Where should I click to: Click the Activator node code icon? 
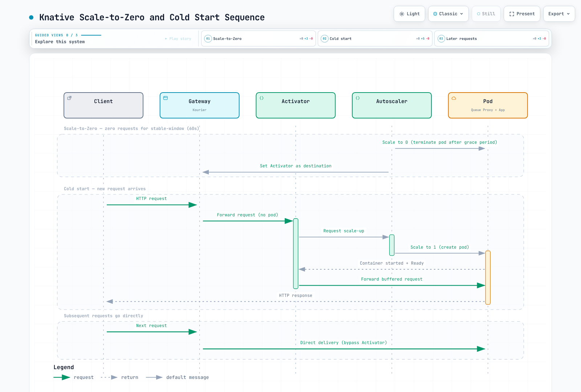pos(261,98)
